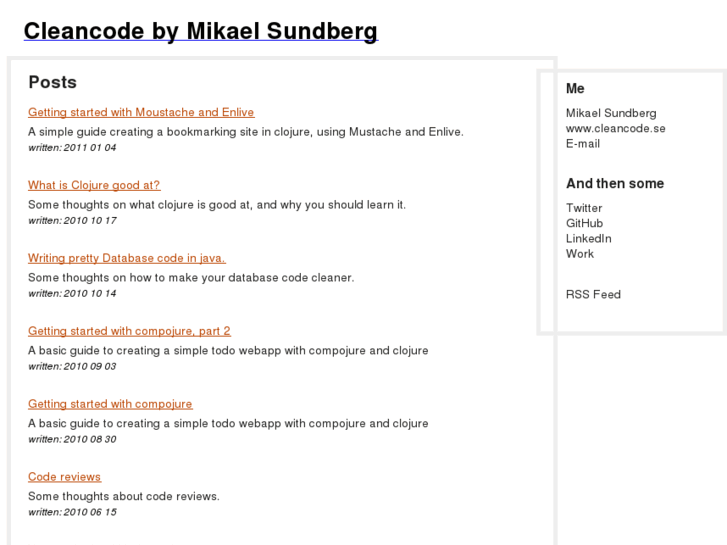Open 'Getting started with Moustache and Enlive' post

pos(141,112)
